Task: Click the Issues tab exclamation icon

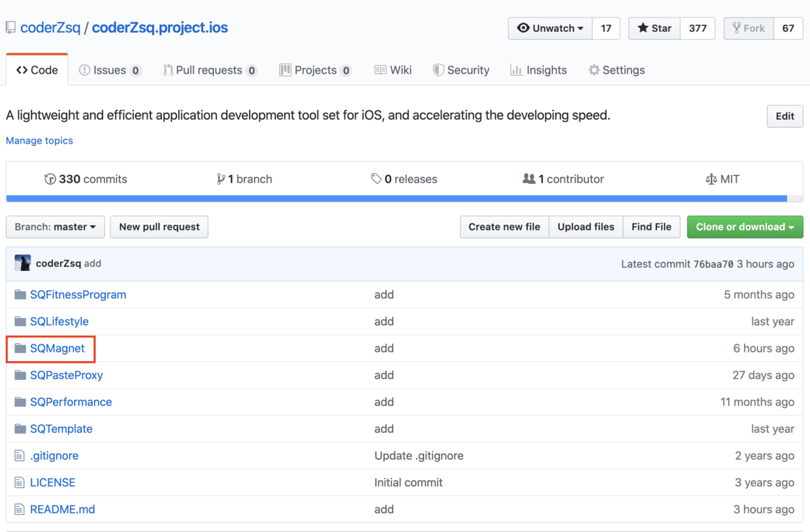Action: coord(84,70)
